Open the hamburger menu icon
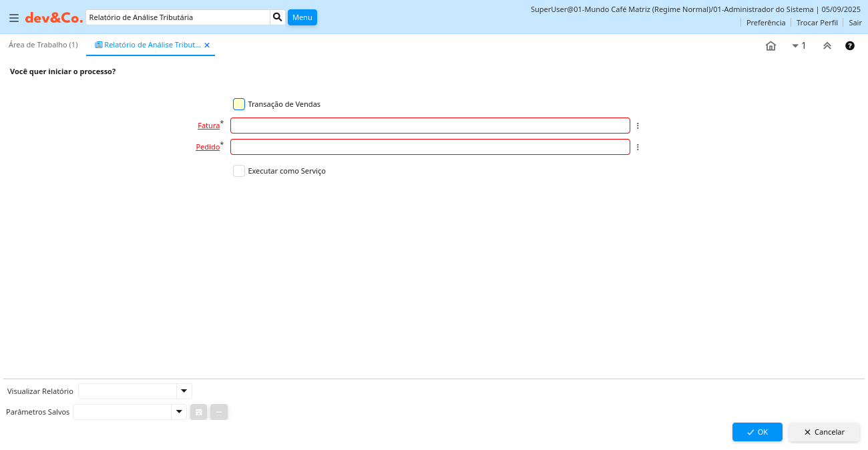Screen dimensions: 868x450 pos(13,18)
